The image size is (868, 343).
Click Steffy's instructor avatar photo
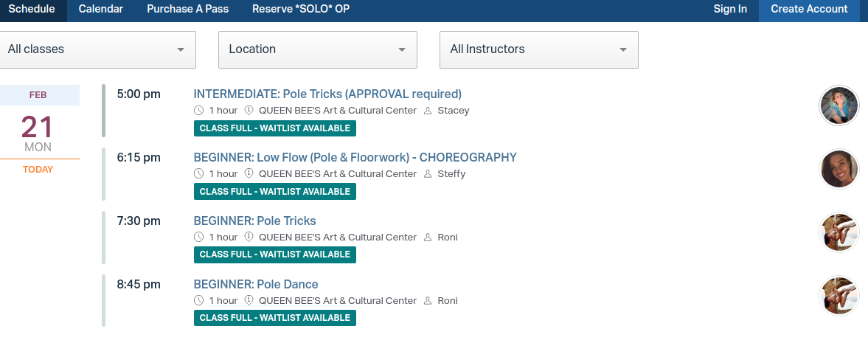839,169
